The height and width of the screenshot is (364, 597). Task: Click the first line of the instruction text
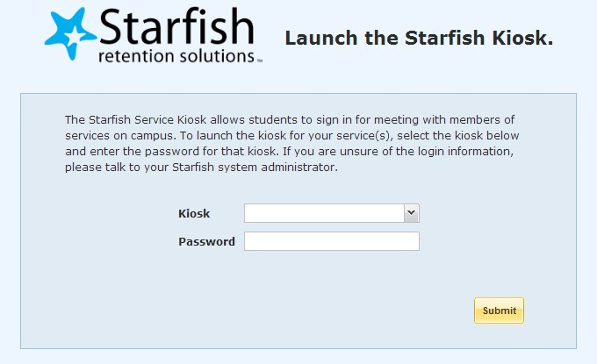pyautogui.click(x=290, y=120)
